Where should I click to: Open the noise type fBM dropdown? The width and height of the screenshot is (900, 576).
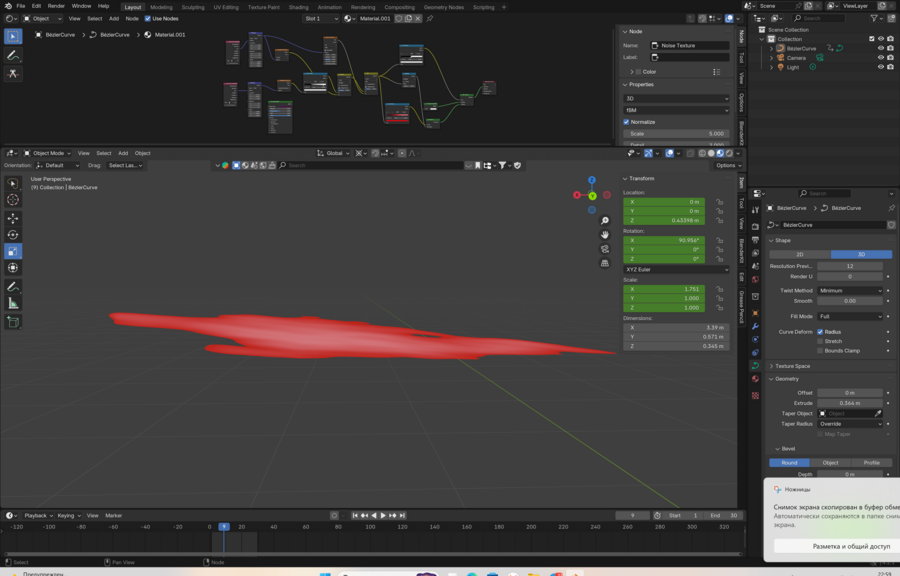click(676, 110)
